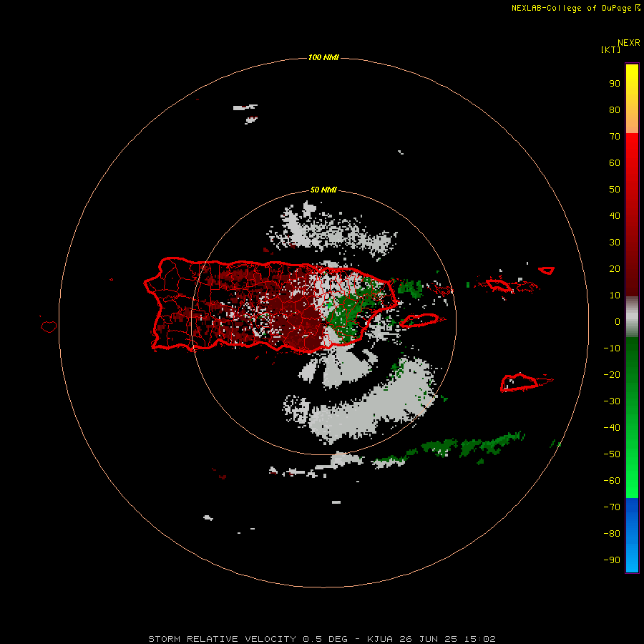Image resolution: width=644 pixels, height=644 pixels.
Task: Click the 60 value on the velocity scale
Action: tap(615, 163)
